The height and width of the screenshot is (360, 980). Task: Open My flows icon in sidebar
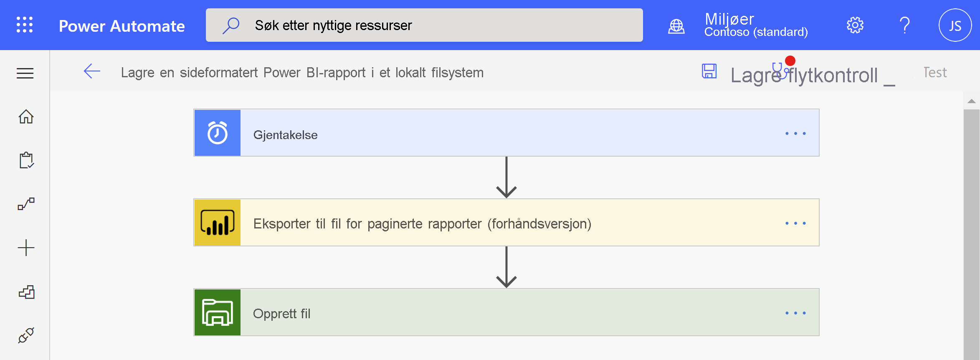[26, 204]
